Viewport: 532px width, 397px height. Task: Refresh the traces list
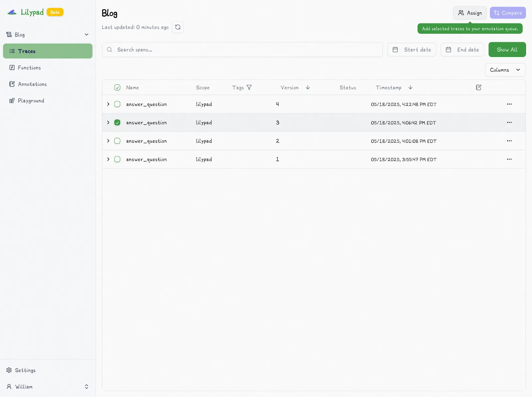click(178, 27)
